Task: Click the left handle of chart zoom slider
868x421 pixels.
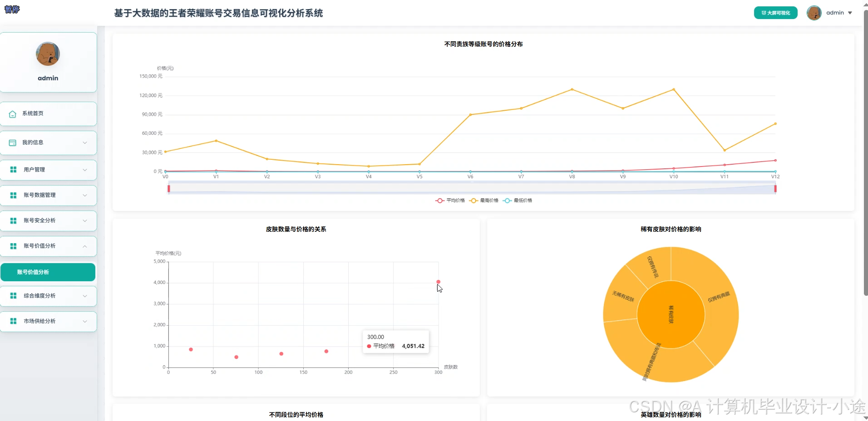Action: 169,188
